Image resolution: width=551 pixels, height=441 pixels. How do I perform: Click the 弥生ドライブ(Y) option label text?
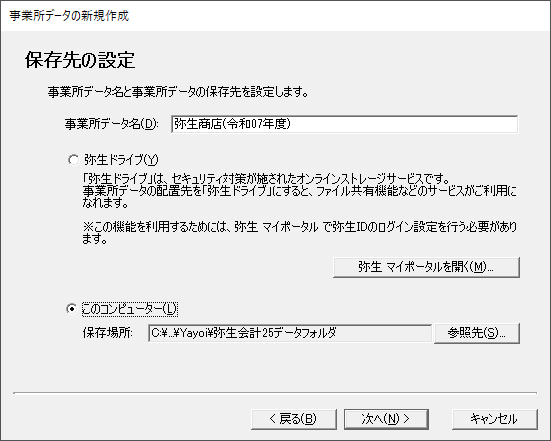pos(121,160)
